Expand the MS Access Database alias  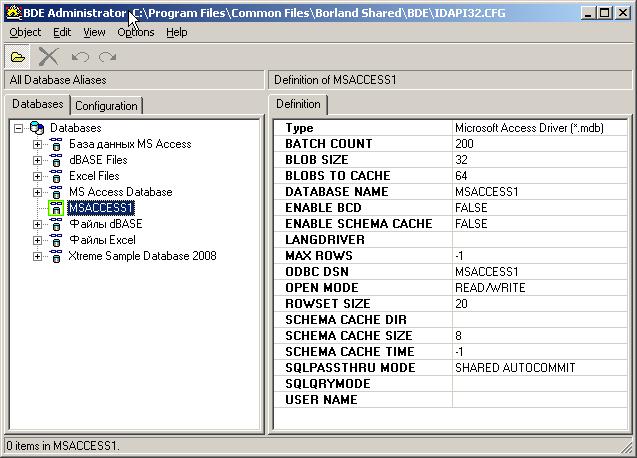(x=38, y=192)
